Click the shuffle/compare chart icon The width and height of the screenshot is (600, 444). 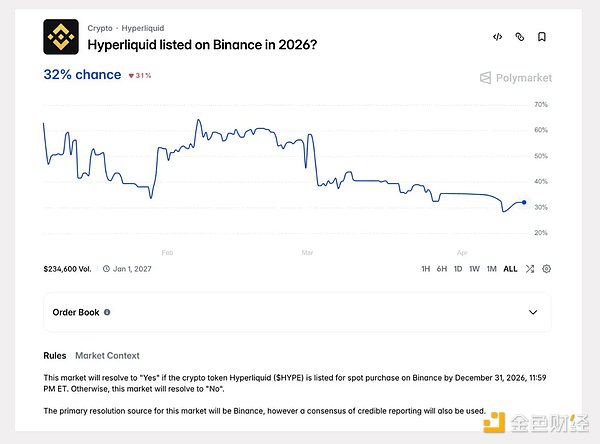tap(530, 269)
